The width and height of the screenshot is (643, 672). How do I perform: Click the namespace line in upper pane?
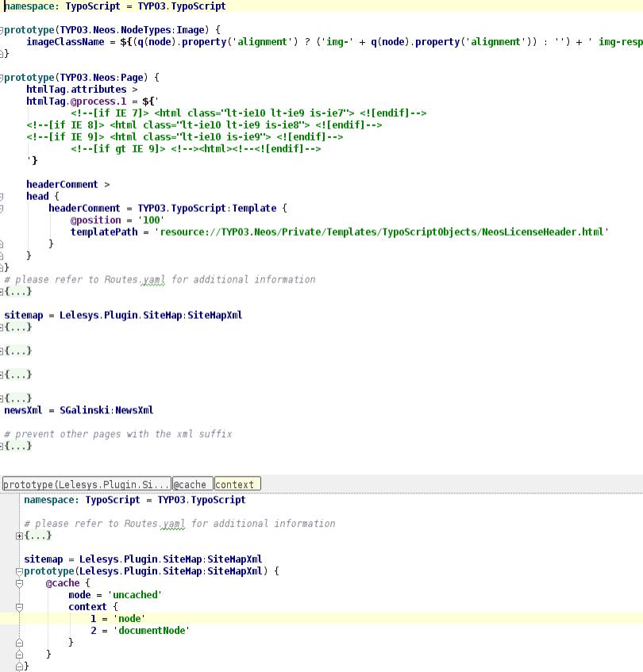[115, 6]
